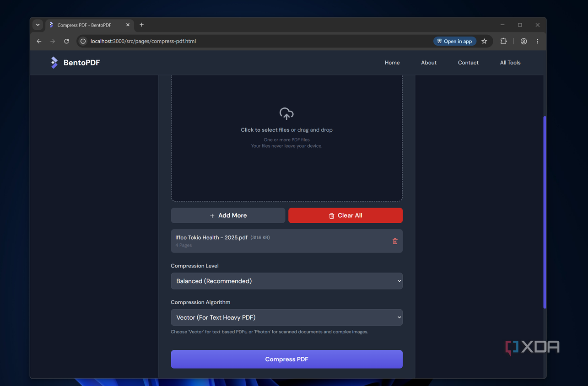Screen dimensions: 588x386
Task: Select the Iffco Tokio Health - 2025.pdf filename
Action: pyautogui.click(x=211, y=237)
